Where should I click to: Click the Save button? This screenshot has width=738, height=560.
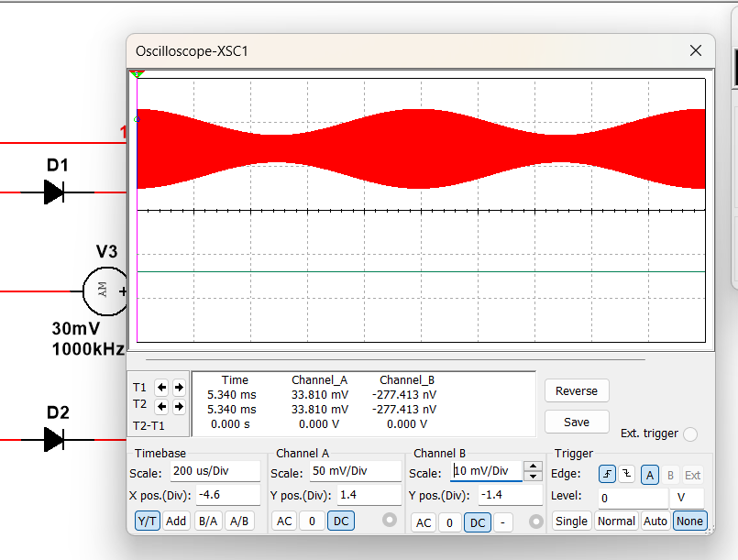coord(577,422)
